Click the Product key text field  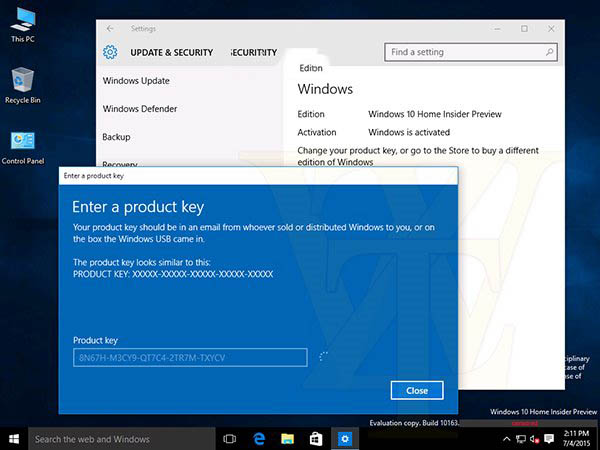(190, 358)
